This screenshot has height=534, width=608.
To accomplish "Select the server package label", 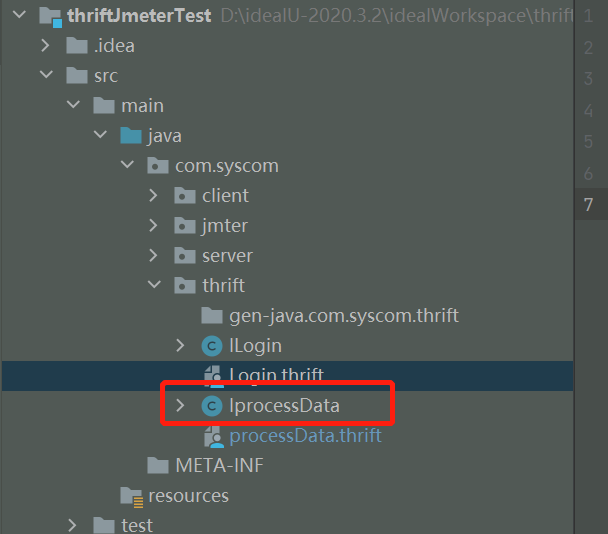I will coord(228,256).
